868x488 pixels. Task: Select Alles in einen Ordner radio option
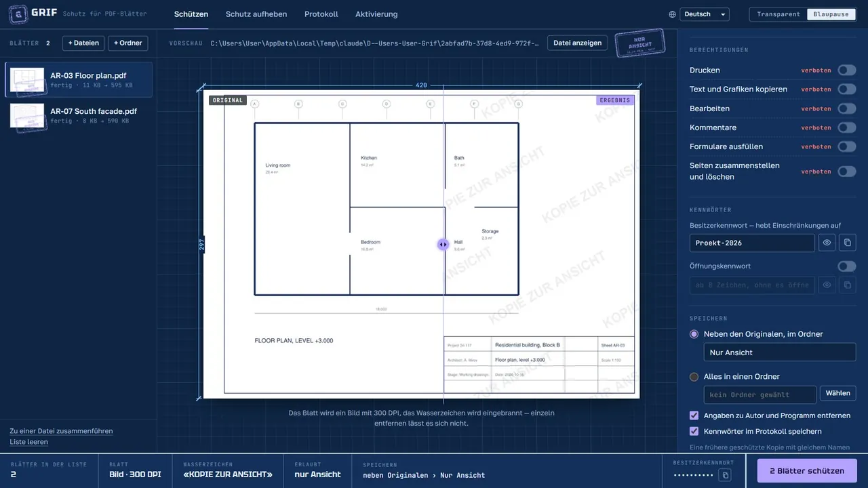(694, 377)
